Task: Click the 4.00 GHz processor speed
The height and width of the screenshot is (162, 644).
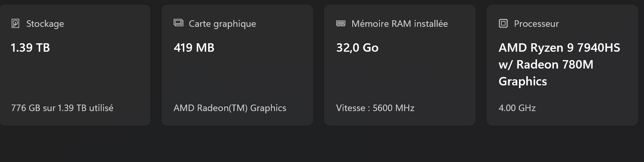Action: coord(517,108)
